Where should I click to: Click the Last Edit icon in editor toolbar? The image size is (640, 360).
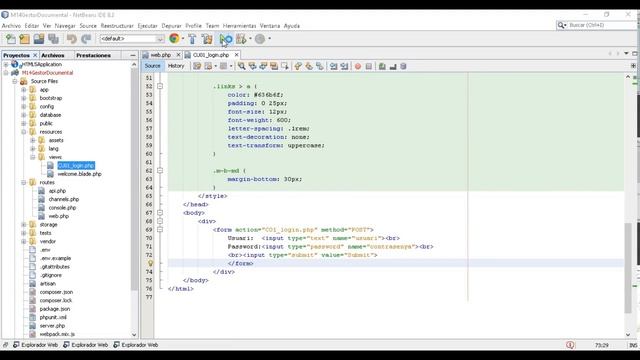[197, 66]
